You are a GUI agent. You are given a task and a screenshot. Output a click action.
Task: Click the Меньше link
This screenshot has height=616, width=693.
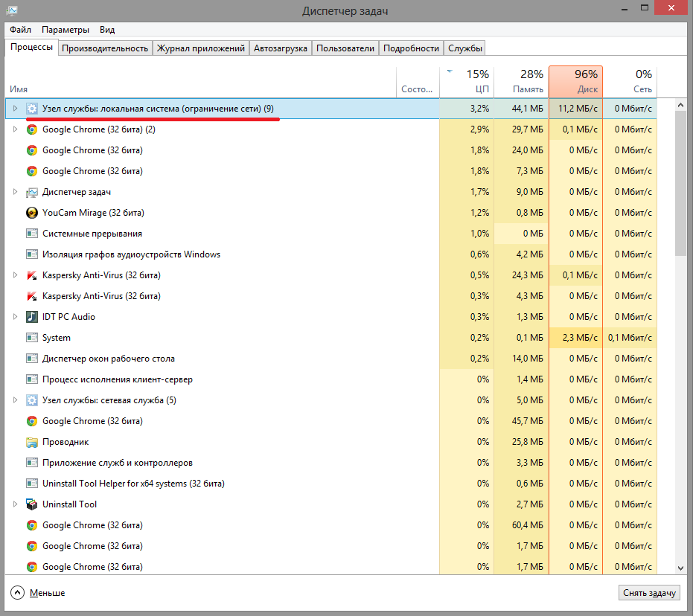[x=48, y=593]
